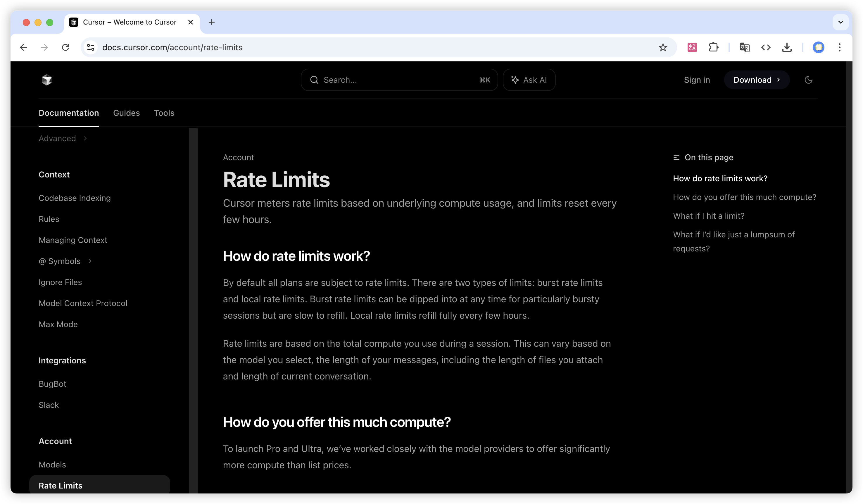This screenshot has height=504, width=863.
Task: Open BugBot integration page
Action: [52, 384]
